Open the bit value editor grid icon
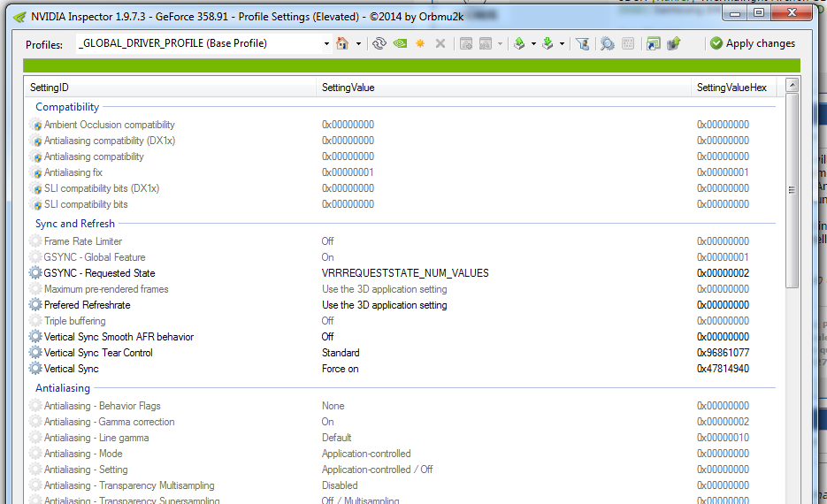Viewport: 827px width, 504px height. (x=628, y=43)
